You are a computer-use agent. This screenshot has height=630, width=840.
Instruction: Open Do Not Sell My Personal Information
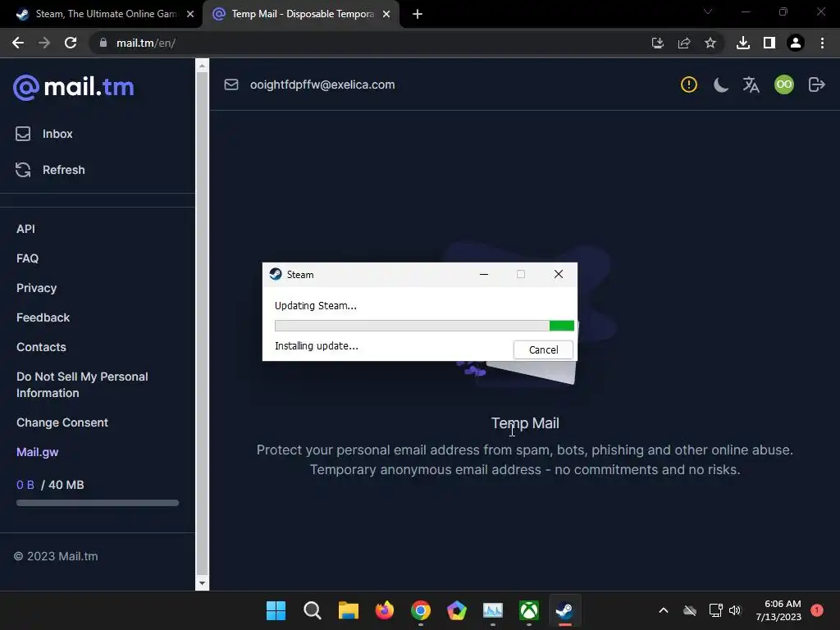point(82,385)
